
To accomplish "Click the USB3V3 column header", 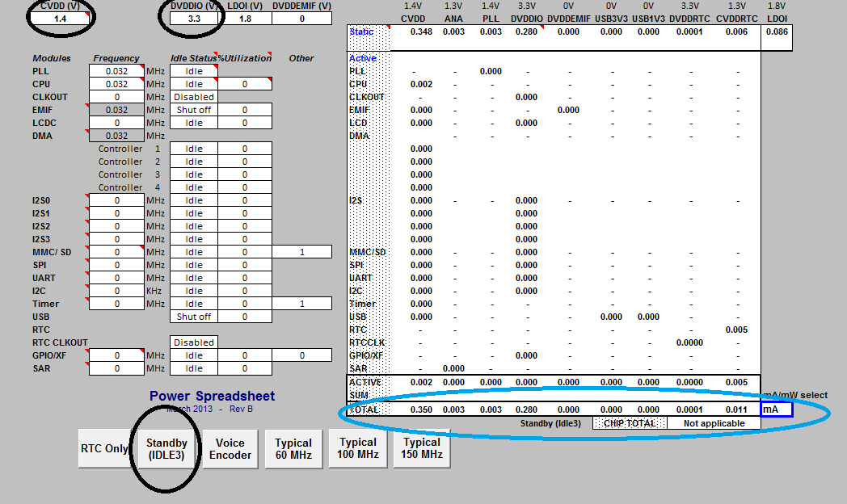I will [611, 19].
